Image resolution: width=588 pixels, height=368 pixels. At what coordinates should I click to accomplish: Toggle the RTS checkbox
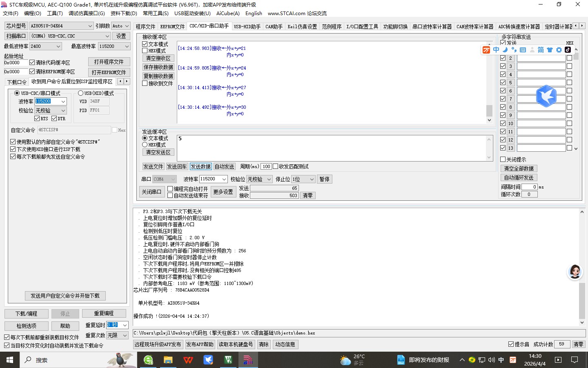tap(37, 119)
